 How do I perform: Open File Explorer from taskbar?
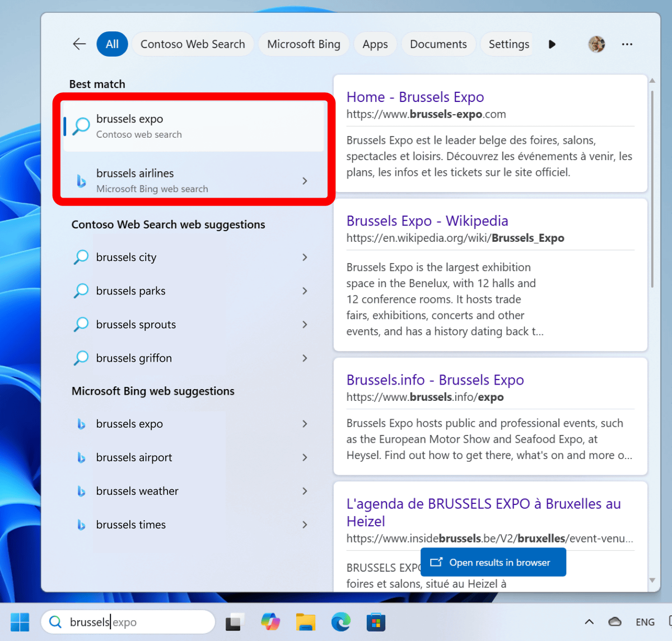(306, 622)
